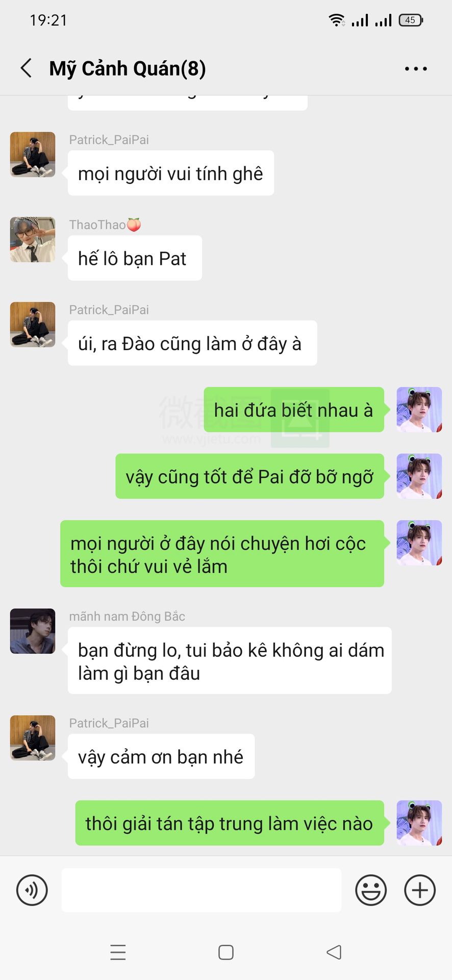Tap the group title Mỹ Cảnh Quán(8)
Viewport: 452px width, 980px height.
coord(128,68)
